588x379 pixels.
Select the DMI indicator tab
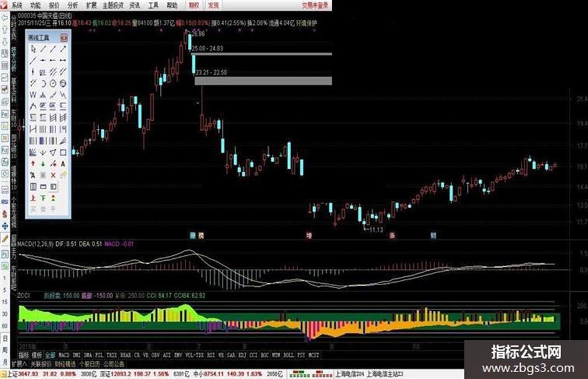pyautogui.click(x=77, y=355)
